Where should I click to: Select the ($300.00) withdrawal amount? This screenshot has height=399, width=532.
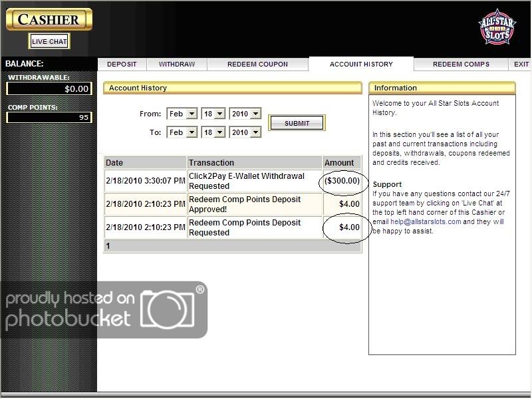342,181
